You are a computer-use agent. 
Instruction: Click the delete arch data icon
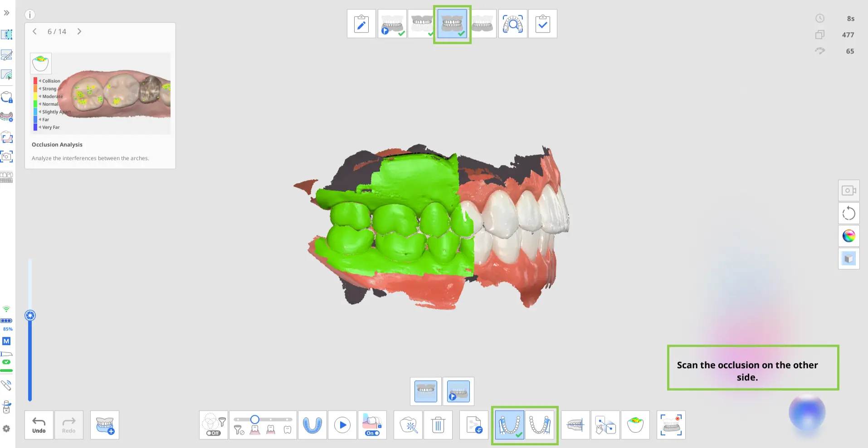point(7,117)
